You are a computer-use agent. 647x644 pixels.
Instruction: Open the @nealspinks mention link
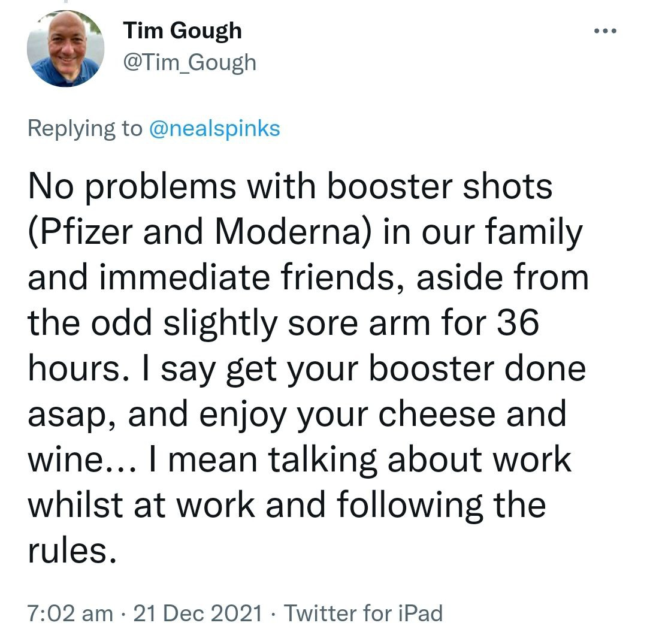(214, 128)
